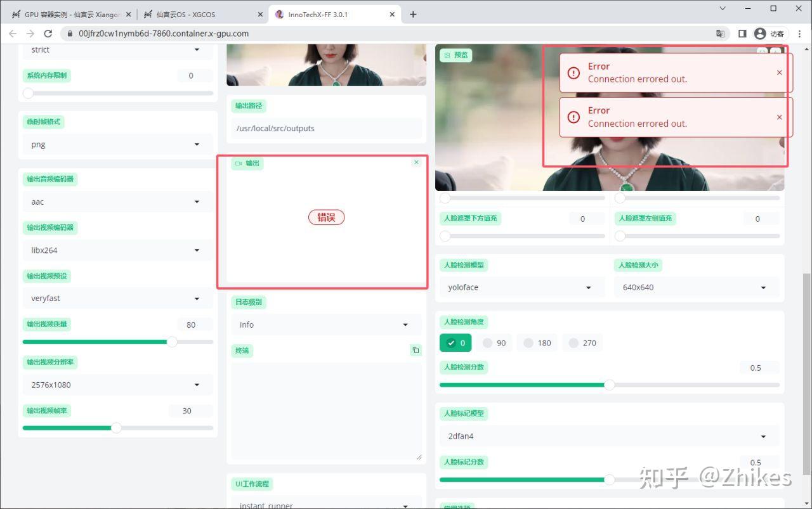Click the 人脸检测分数 slider
The image size is (812, 509).
(609, 385)
